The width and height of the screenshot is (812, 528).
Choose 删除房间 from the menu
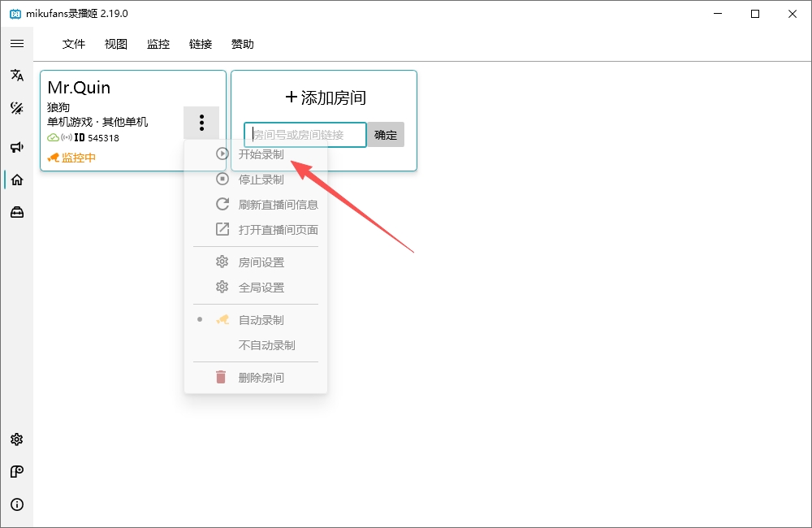(x=256, y=378)
